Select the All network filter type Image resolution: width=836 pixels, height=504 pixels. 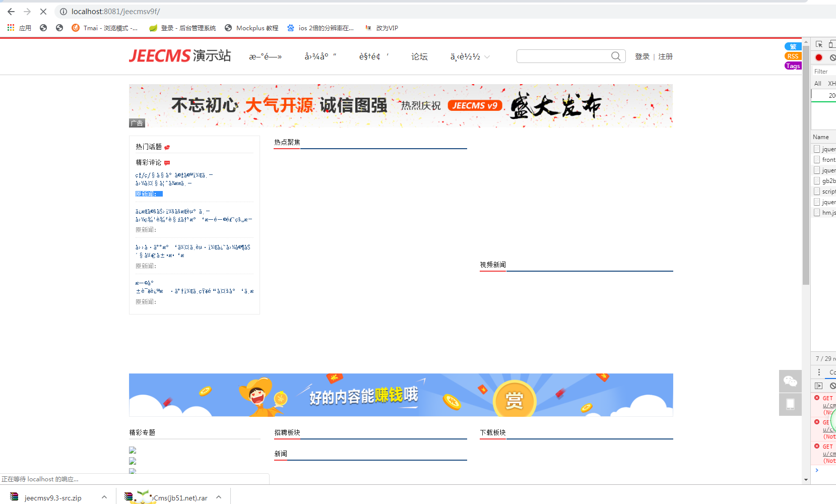[818, 84]
